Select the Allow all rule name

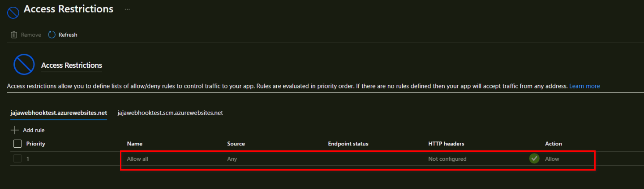click(137, 158)
